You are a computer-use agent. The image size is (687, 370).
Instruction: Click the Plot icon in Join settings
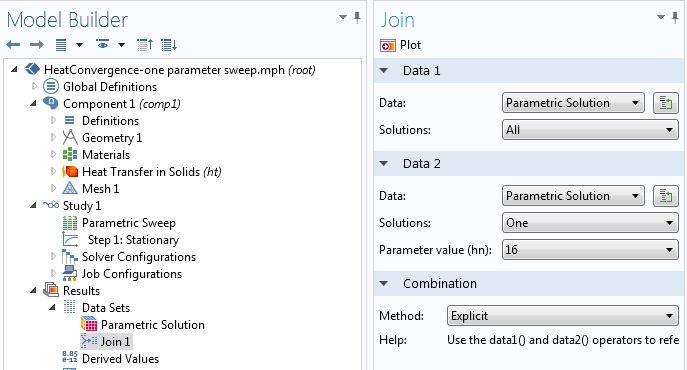coord(388,45)
